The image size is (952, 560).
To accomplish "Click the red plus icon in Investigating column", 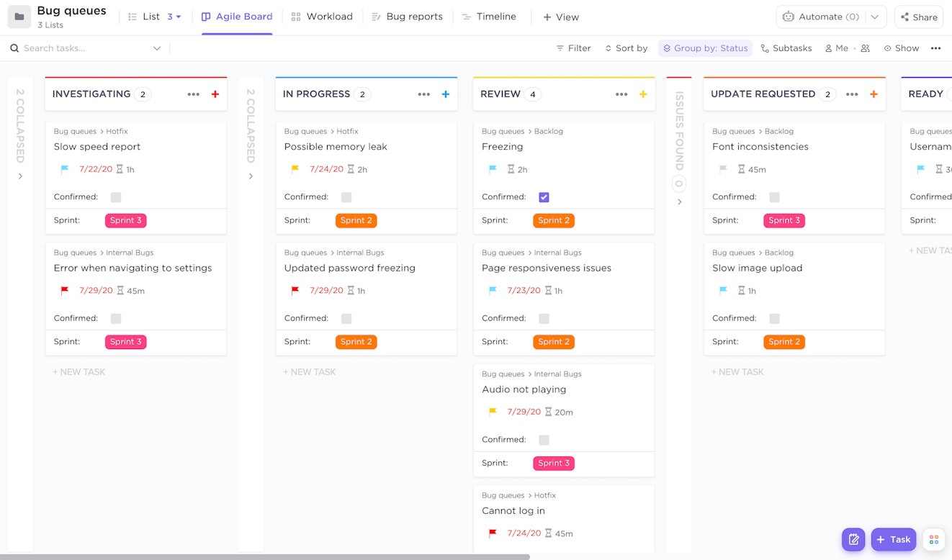I will point(215,94).
